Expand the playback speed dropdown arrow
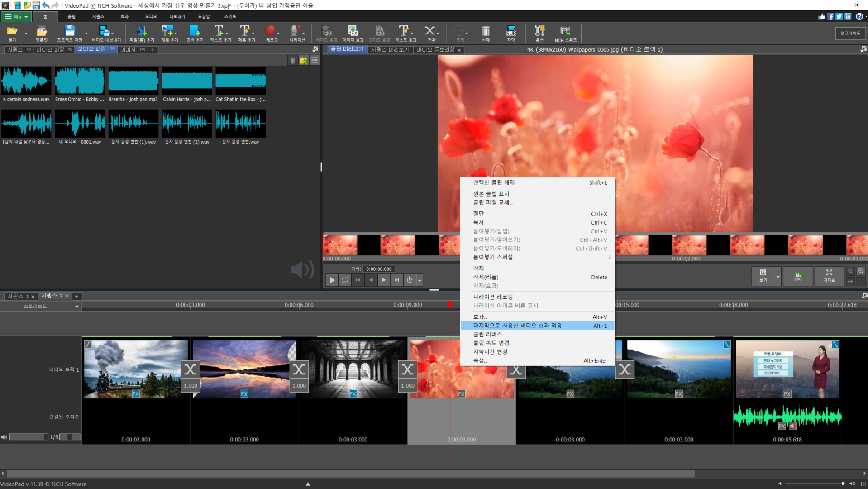Image resolution: width=868 pixels, height=489 pixels. 420,280
